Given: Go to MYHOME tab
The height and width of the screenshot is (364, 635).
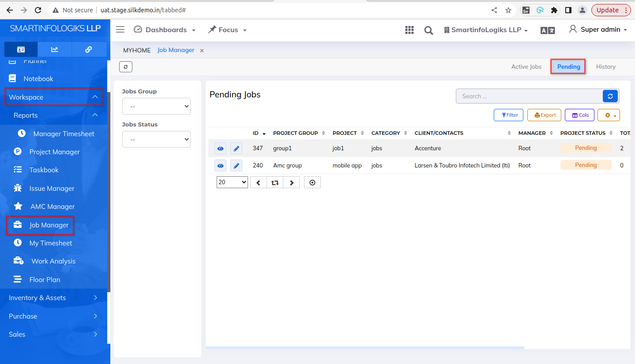Looking at the screenshot, I should click(x=137, y=50).
